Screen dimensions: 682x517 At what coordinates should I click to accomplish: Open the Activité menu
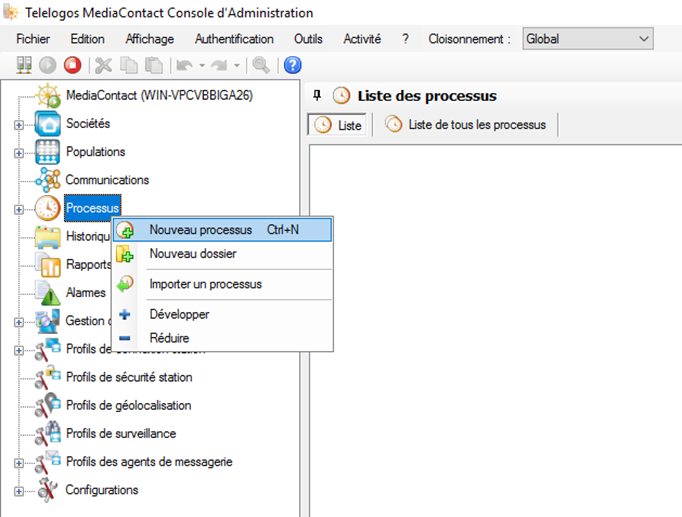[362, 39]
